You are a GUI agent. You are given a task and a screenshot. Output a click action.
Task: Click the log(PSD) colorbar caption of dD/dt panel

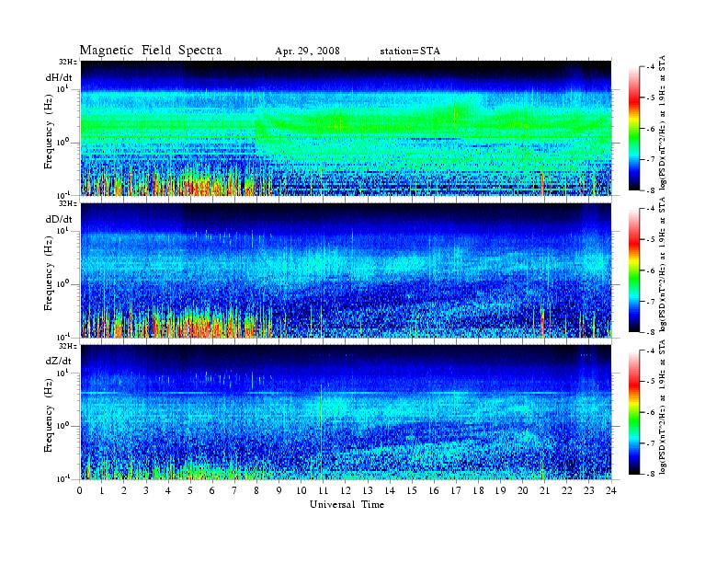tap(663, 264)
